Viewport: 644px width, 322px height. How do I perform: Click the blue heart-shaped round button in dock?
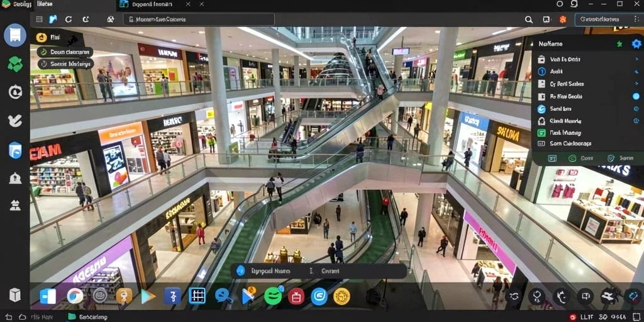point(633,296)
